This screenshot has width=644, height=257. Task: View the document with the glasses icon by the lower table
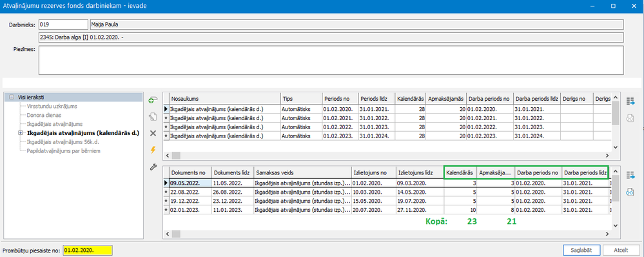pos(630,192)
